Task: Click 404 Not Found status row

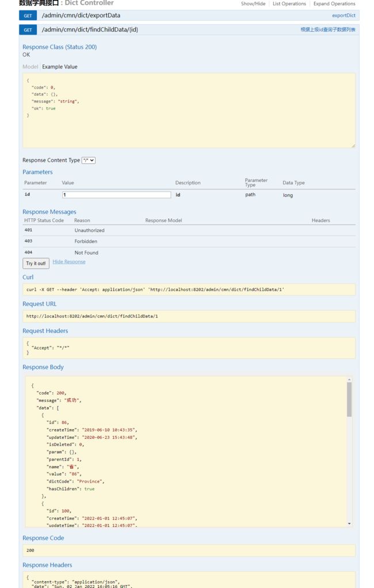Action: click(189, 252)
